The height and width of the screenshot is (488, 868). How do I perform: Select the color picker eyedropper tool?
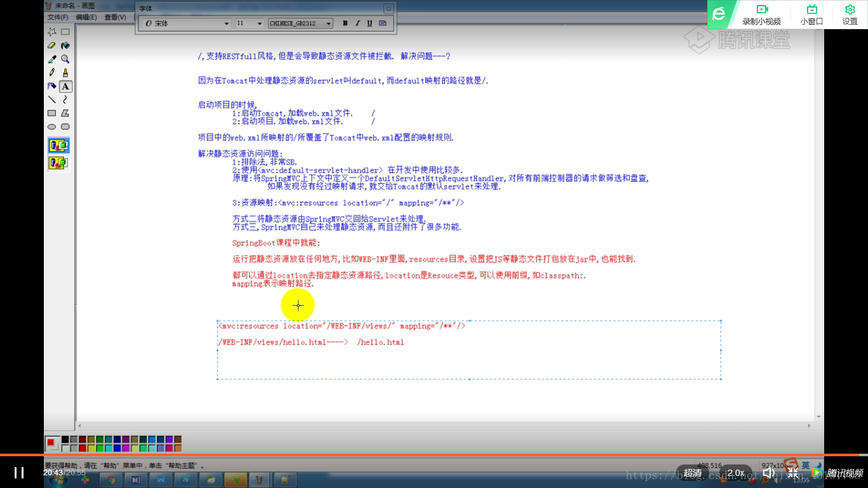tap(52, 59)
